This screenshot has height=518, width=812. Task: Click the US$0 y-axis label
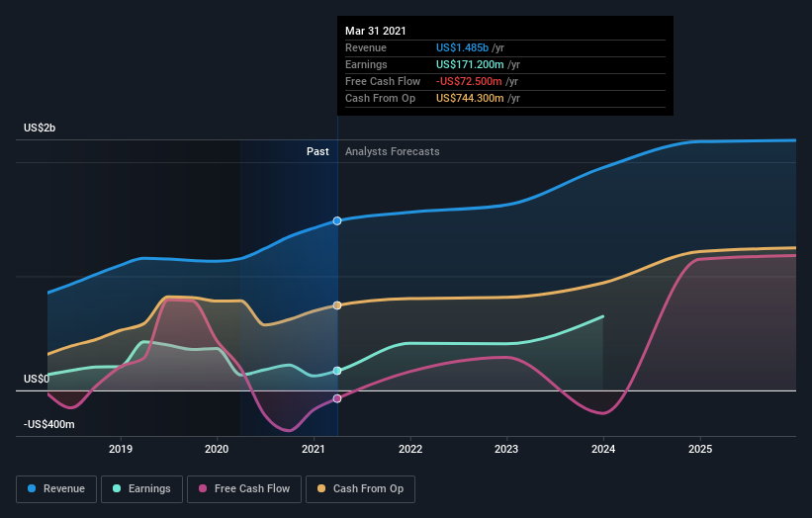coord(37,379)
